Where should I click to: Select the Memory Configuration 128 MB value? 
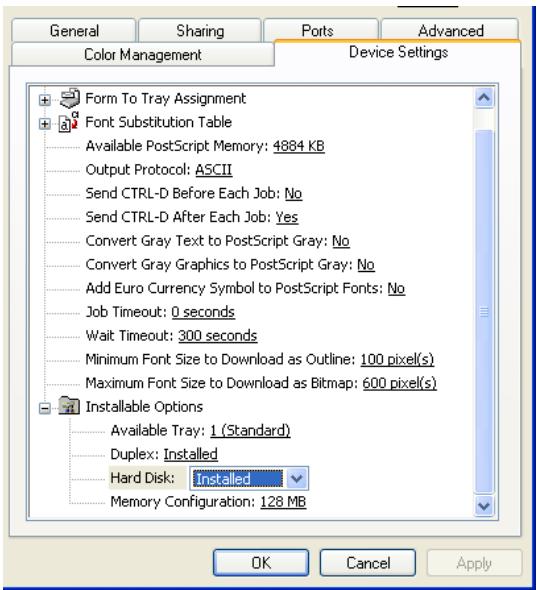click(283, 502)
